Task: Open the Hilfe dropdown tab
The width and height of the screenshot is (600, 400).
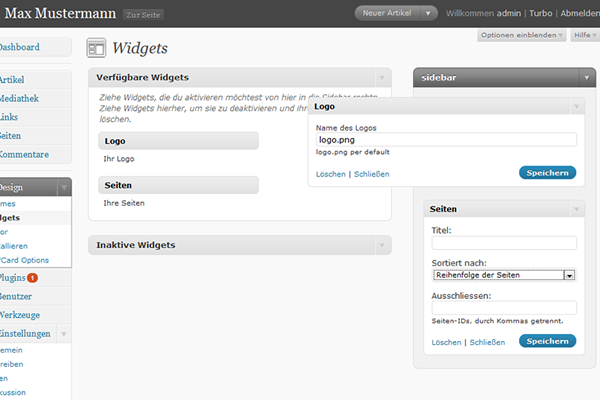Action: (585, 35)
